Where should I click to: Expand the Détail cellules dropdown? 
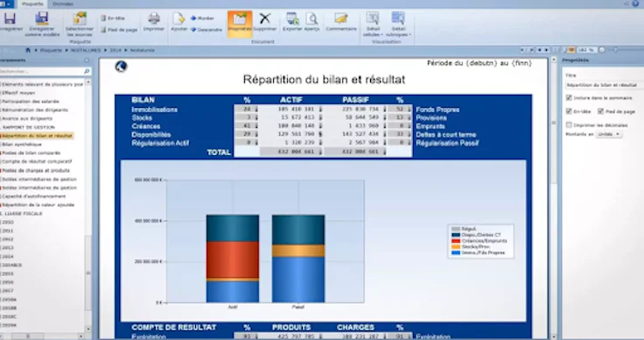click(373, 25)
